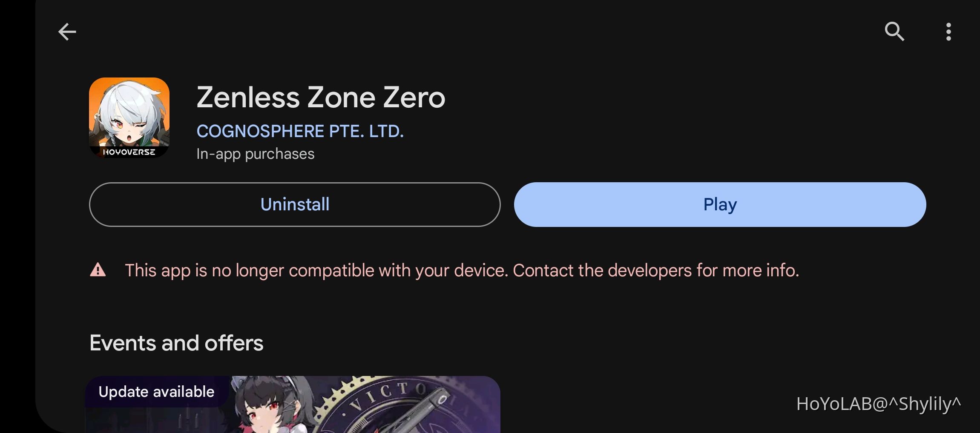Tap the HoYoLAB@^Shylily^ watermark
Image resolution: width=980 pixels, height=433 pixels.
878,404
